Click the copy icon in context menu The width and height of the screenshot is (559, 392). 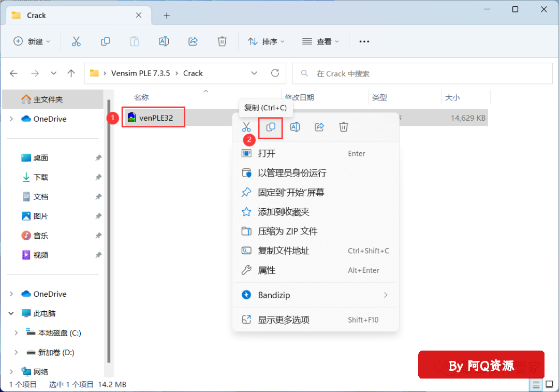(x=270, y=127)
